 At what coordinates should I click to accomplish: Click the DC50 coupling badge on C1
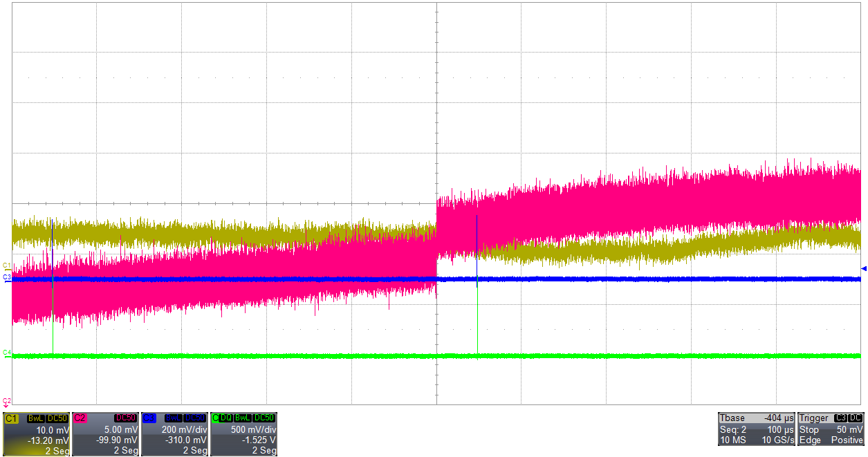pyautogui.click(x=57, y=418)
